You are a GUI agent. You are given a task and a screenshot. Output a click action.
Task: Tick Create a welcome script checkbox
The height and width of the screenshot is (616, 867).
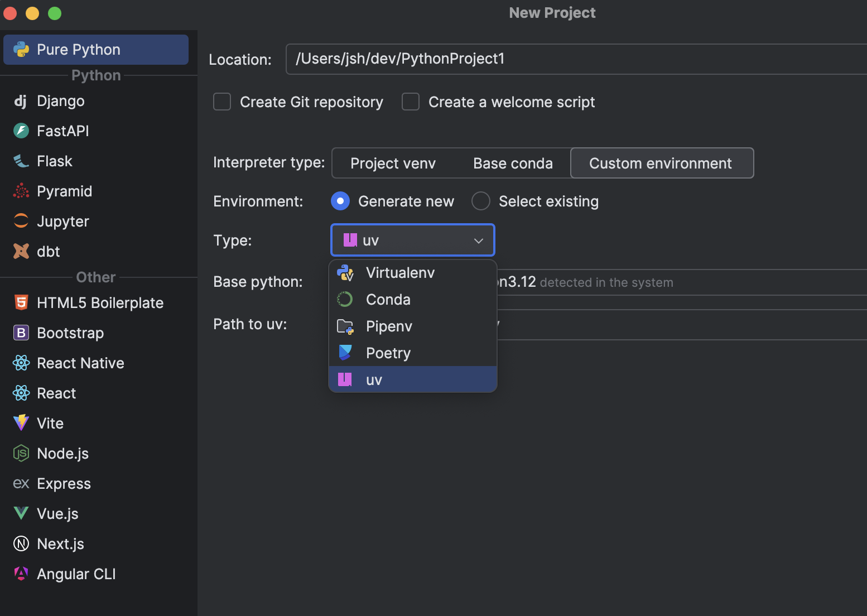[x=411, y=102]
